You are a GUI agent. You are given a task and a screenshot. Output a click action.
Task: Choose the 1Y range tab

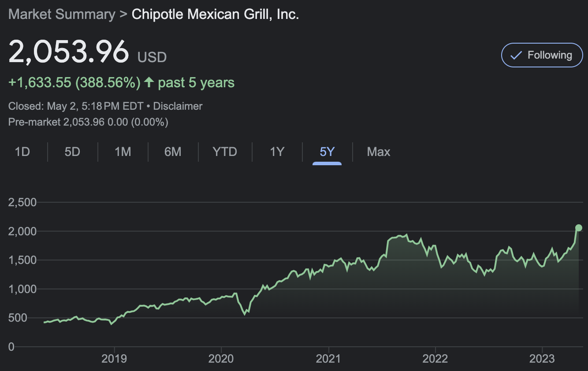coord(277,152)
